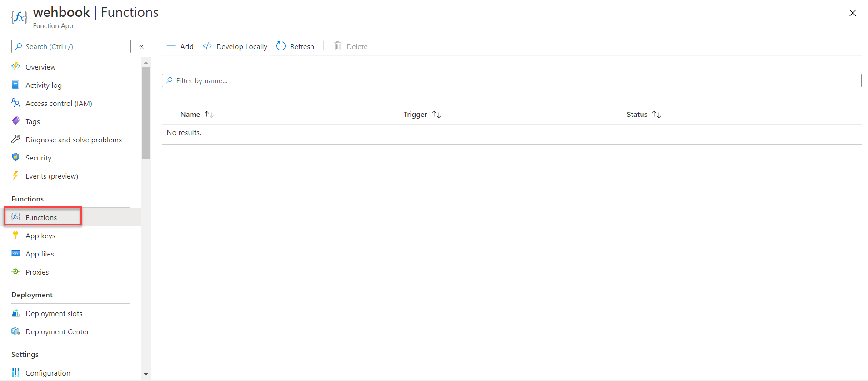This screenshot has width=868, height=381.
Task: Click the plus icon for Add
Action: pyautogui.click(x=171, y=46)
